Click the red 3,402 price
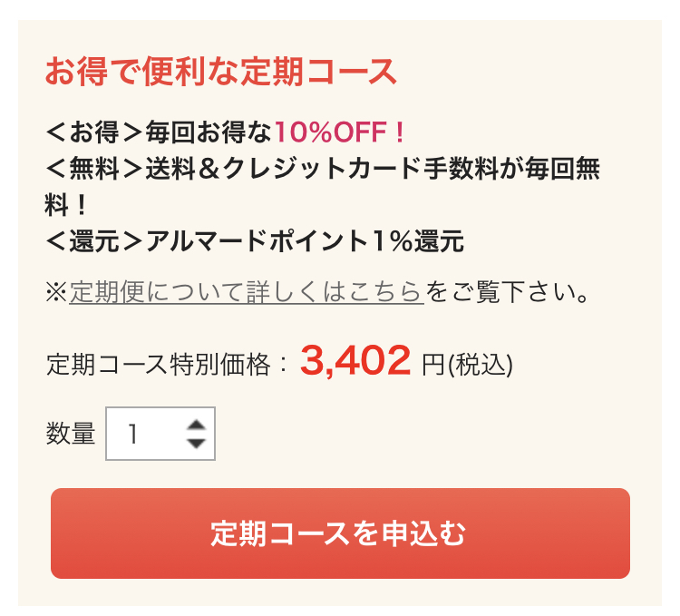Viewport: 680px width, 616px height. [x=355, y=361]
